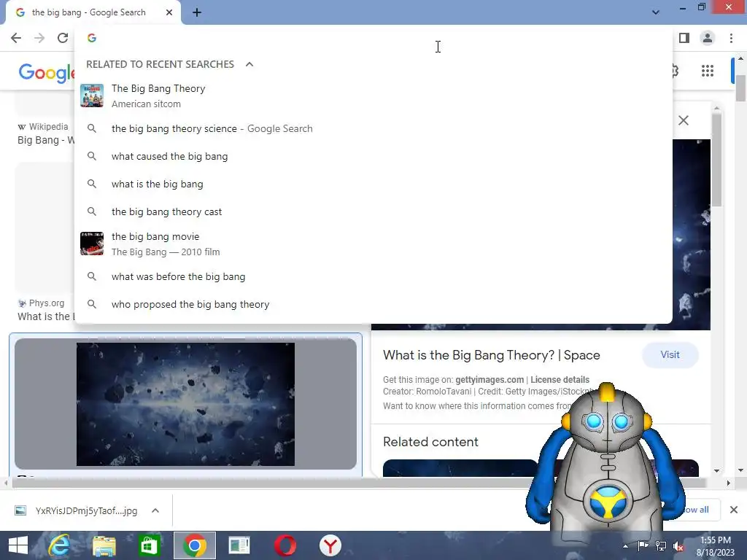Click the horizontal scroll right arrow
747x560 pixels.
pos(728,483)
